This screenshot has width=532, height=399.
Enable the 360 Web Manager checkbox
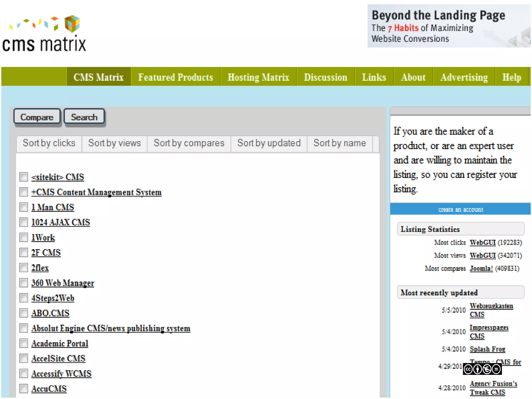pos(24,283)
